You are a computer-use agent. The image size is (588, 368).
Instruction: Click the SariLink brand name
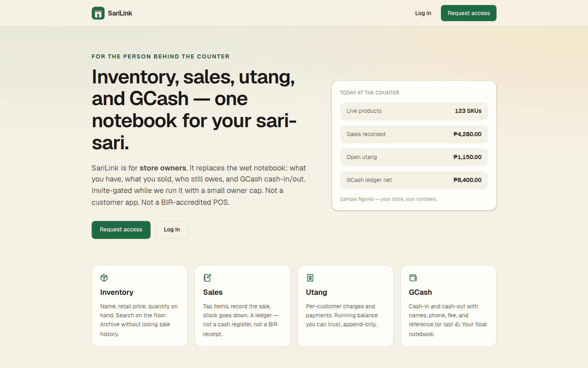[120, 13]
